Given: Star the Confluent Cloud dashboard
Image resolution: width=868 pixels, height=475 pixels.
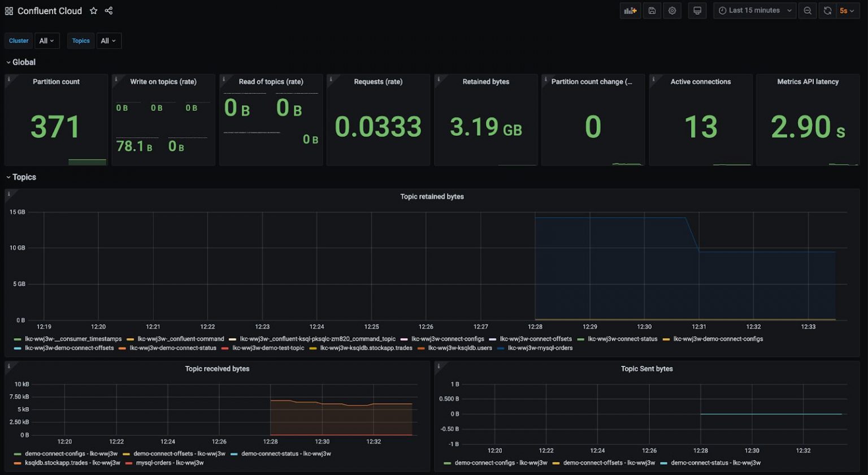Looking at the screenshot, I should point(93,11).
